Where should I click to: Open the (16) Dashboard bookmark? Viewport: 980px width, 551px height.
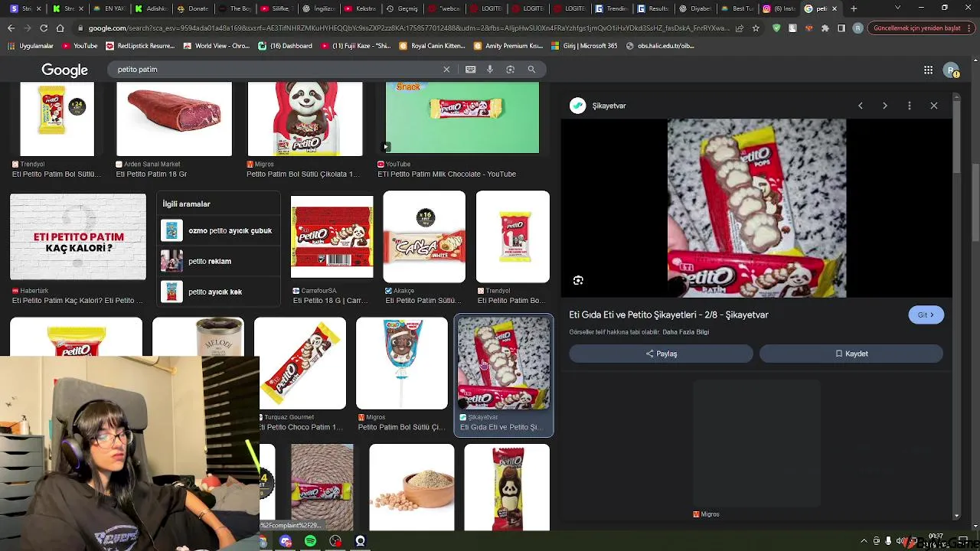[285, 46]
